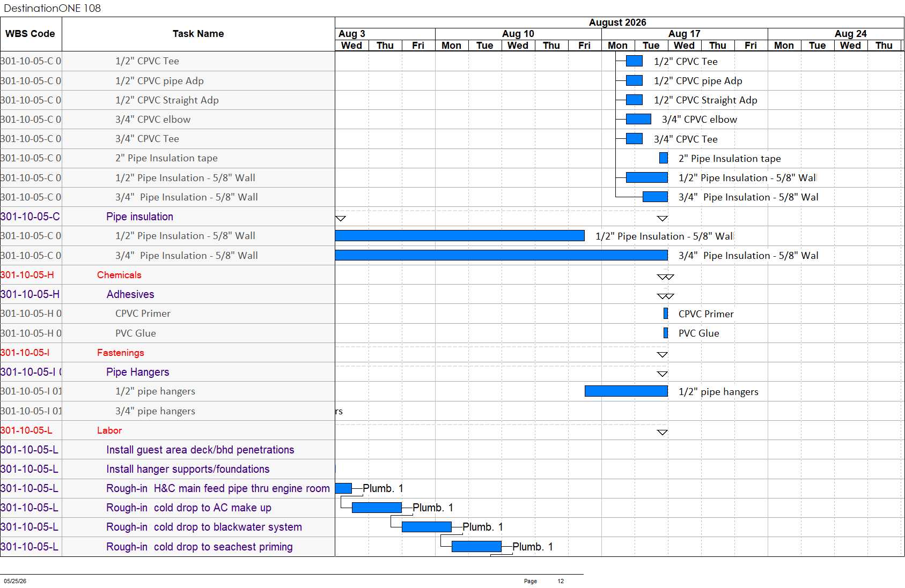The width and height of the screenshot is (905, 588).
Task: Select the Rough-in cold drop to seachest priming task
Action: coord(200,547)
